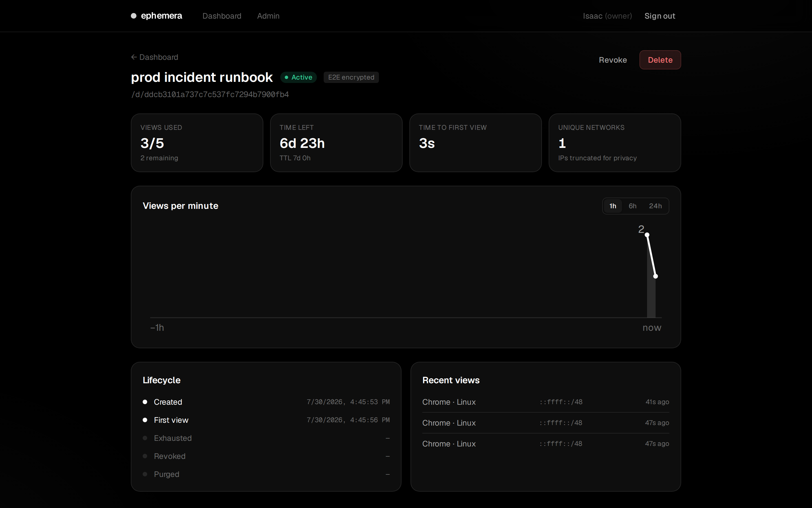Click the Time to First View 3s value
The width and height of the screenshot is (812, 508).
point(427,143)
